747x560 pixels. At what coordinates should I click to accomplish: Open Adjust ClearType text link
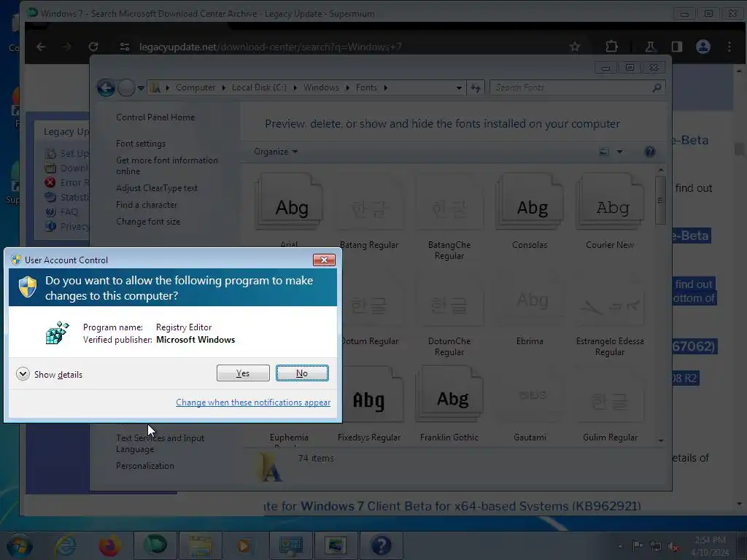157,188
